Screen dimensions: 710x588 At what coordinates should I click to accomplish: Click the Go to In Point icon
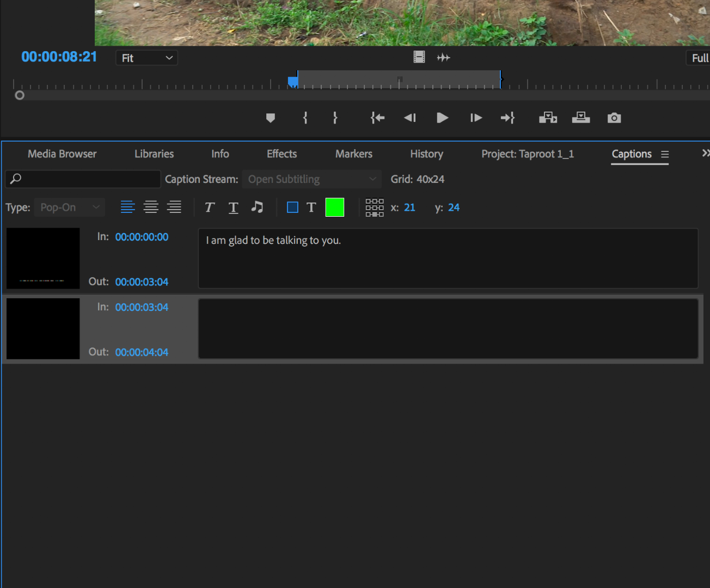pyautogui.click(x=377, y=118)
